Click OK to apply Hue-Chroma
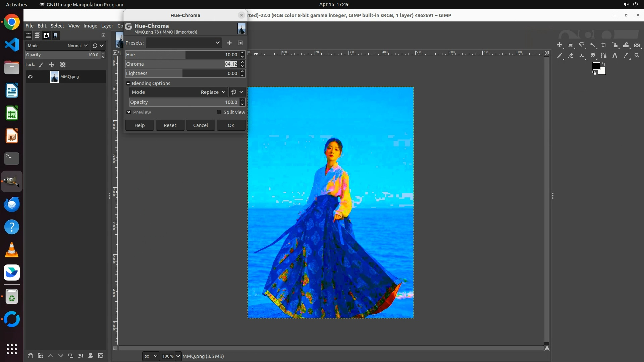The image size is (644, 362). pyautogui.click(x=231, y=125)
